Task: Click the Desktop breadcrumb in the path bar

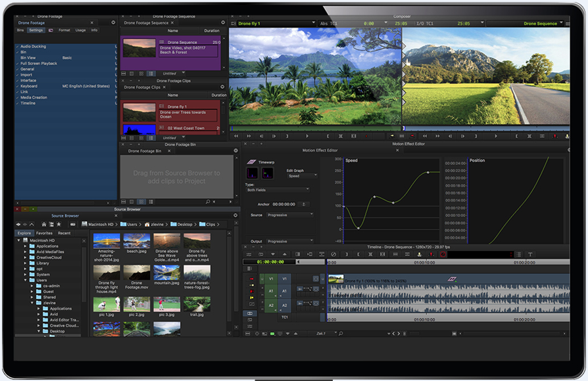Action: coord(184,224)
